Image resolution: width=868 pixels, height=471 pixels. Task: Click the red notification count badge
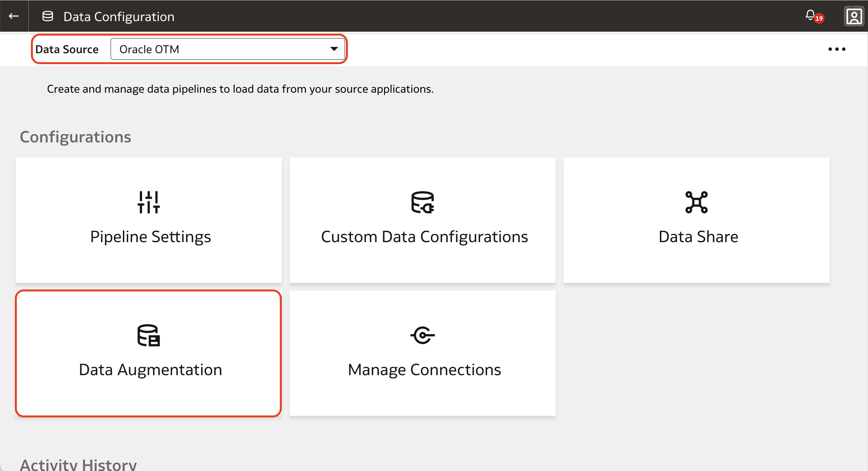[819, 18]
